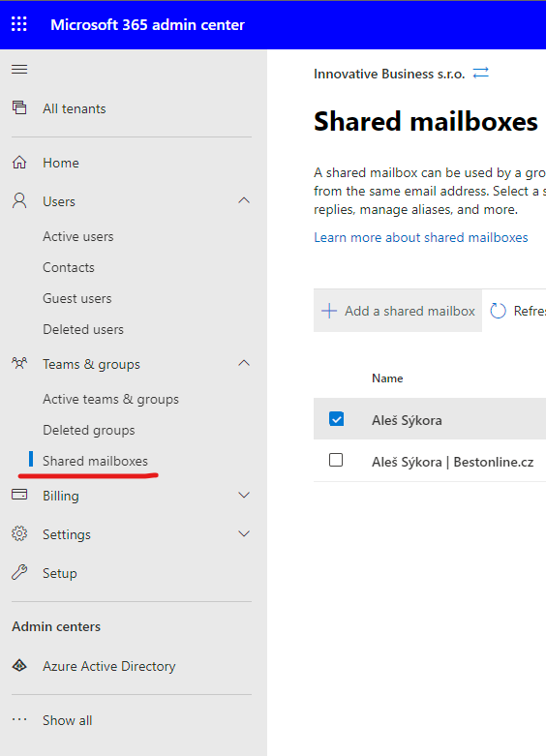Image resolution: width=546 pixels, height=756 pixels.
Task: Sort by the Name column header
Action: (x=387, y=378)
